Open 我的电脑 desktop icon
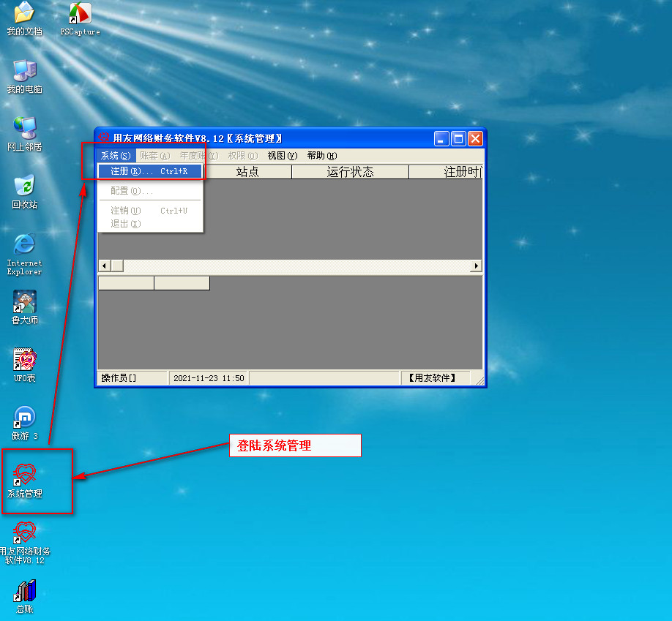The height and width of the screenshot is (621, 672). pos(25,72)
